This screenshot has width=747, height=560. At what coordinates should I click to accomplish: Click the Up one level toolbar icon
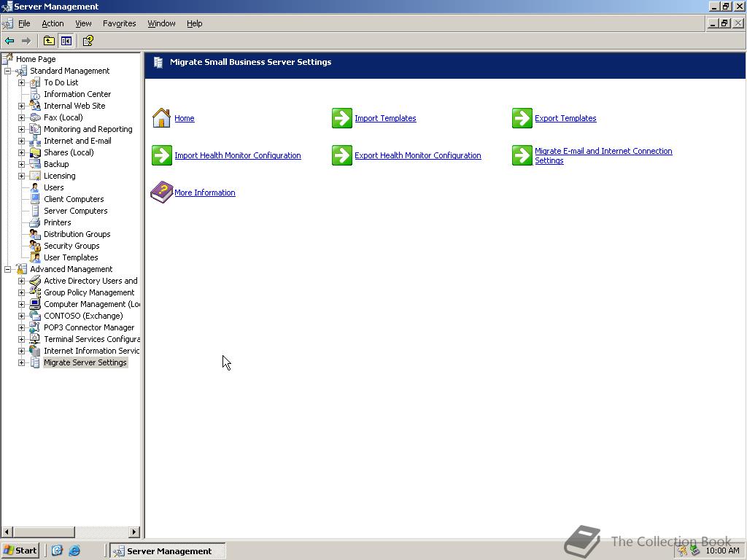(x=49, y=41)
